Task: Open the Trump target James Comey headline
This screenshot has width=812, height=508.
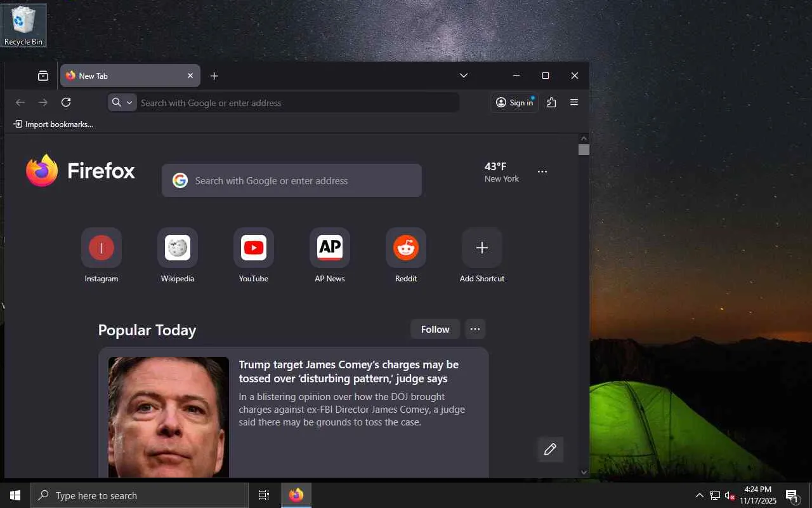Action: click(349, 371)
